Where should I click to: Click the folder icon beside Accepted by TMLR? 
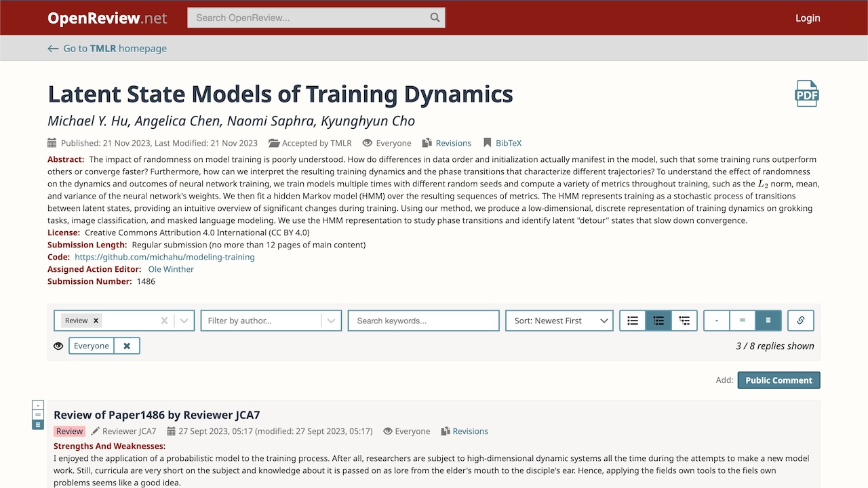coord(274,143)
